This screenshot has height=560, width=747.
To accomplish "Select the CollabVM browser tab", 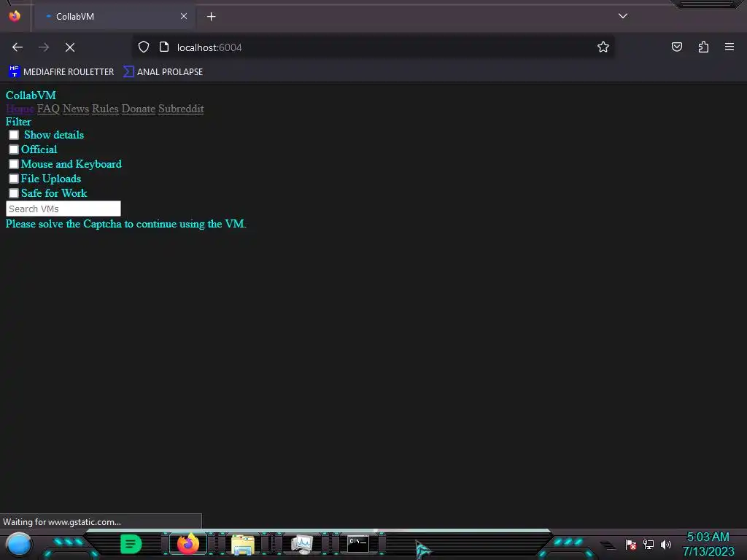I will (115, 17).
